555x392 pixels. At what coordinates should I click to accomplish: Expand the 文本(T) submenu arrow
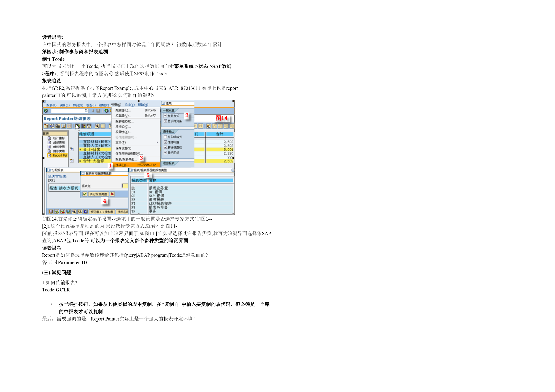[x=157, y=142]
